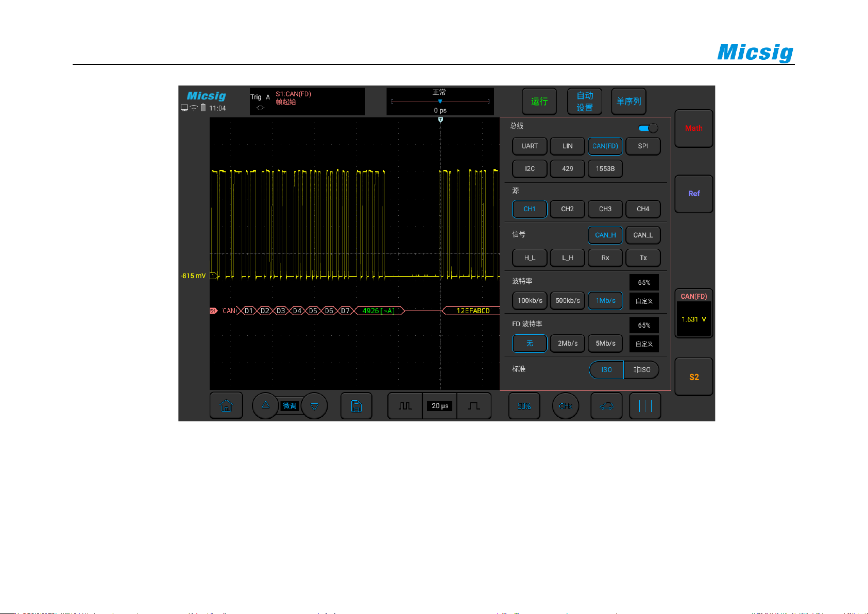Adjust the trigger position marker at top

[440, 120]
